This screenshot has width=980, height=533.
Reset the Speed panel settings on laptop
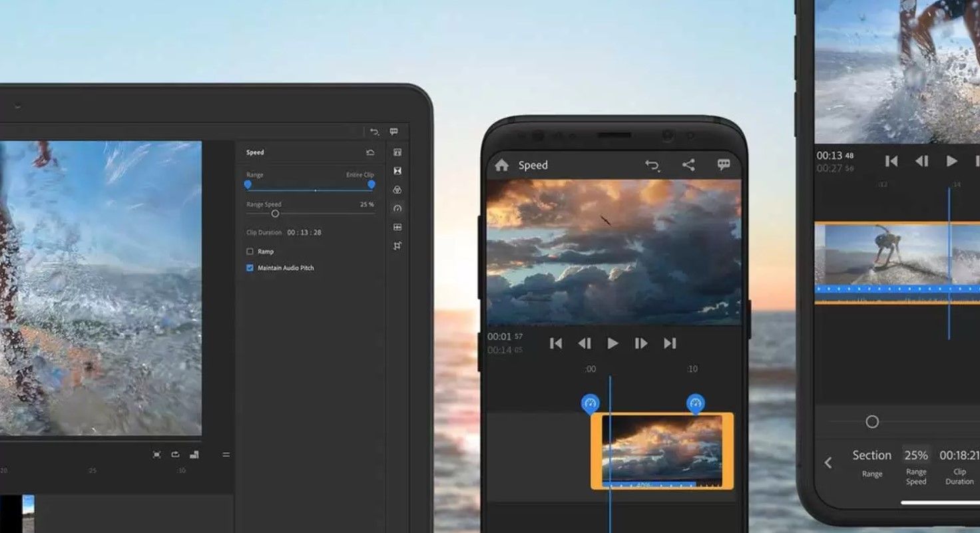(x=370, y=152)
